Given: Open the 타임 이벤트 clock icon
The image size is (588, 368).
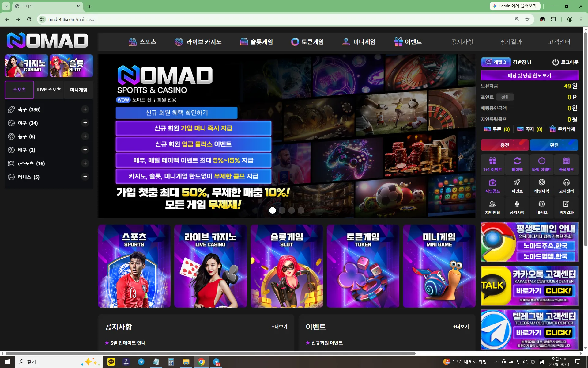Looking at the screenshot, I should tap(542, 161).
